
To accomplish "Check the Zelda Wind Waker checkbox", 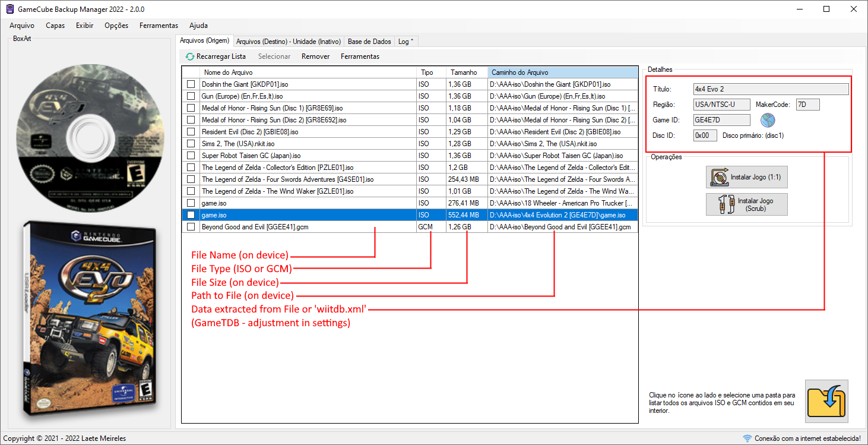I will click(191, 191).
